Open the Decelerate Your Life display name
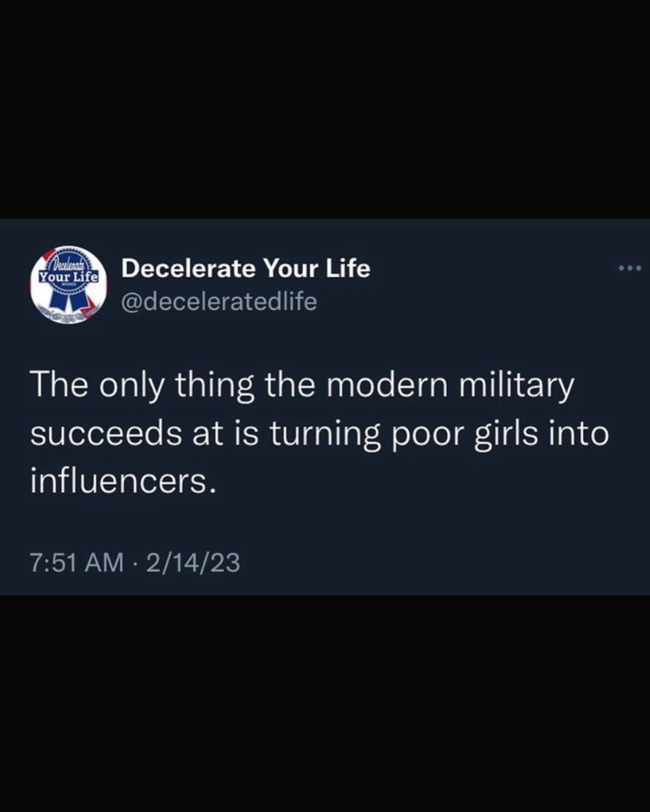The width and height of the screenshot is (650, 812). [246, 268]
